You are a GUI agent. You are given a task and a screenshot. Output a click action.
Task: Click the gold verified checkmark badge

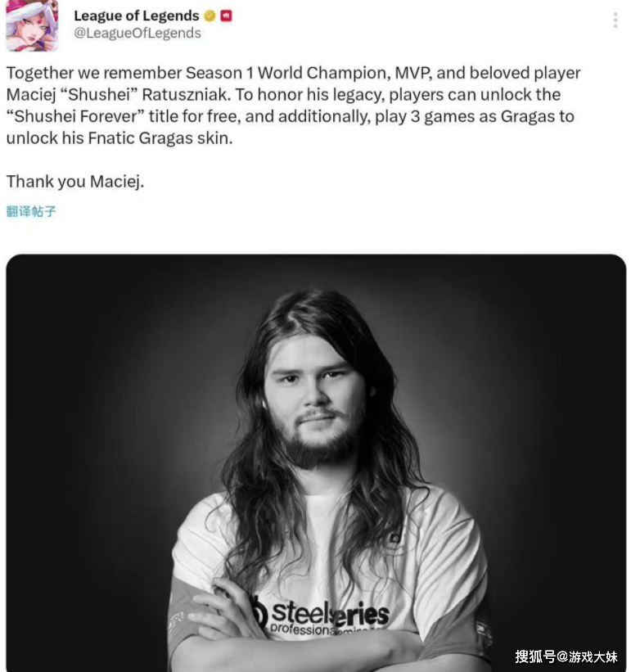(210, 16)
